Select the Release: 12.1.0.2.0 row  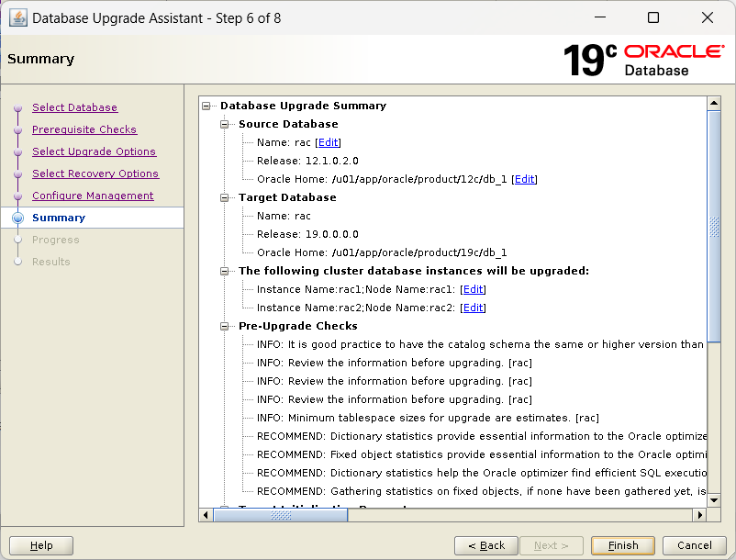click(x=307, y=161)
